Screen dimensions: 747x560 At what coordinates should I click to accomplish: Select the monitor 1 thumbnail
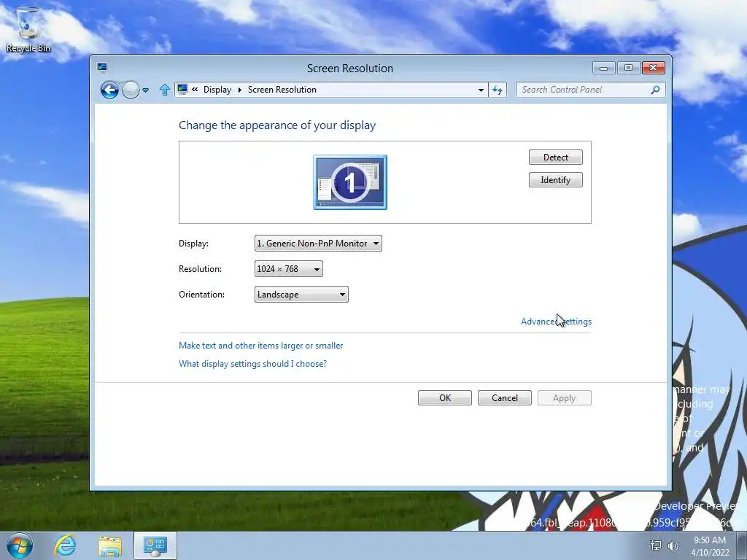point(350,182)
